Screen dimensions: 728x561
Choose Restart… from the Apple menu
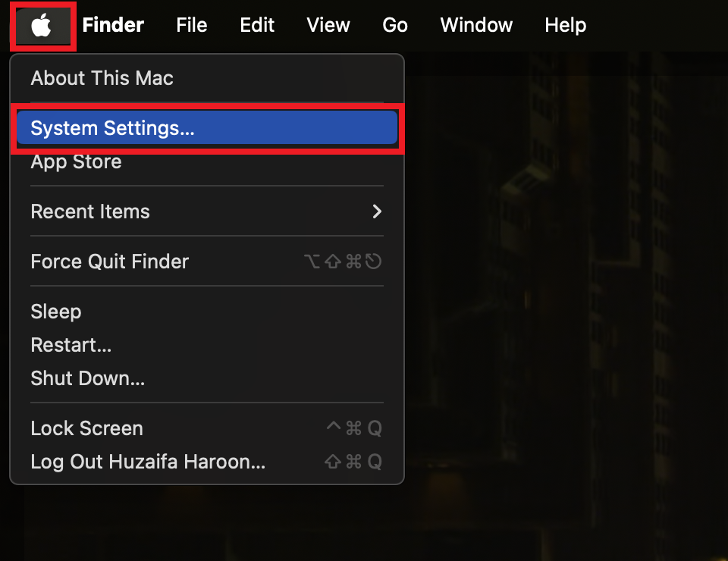tap(71, 345)
